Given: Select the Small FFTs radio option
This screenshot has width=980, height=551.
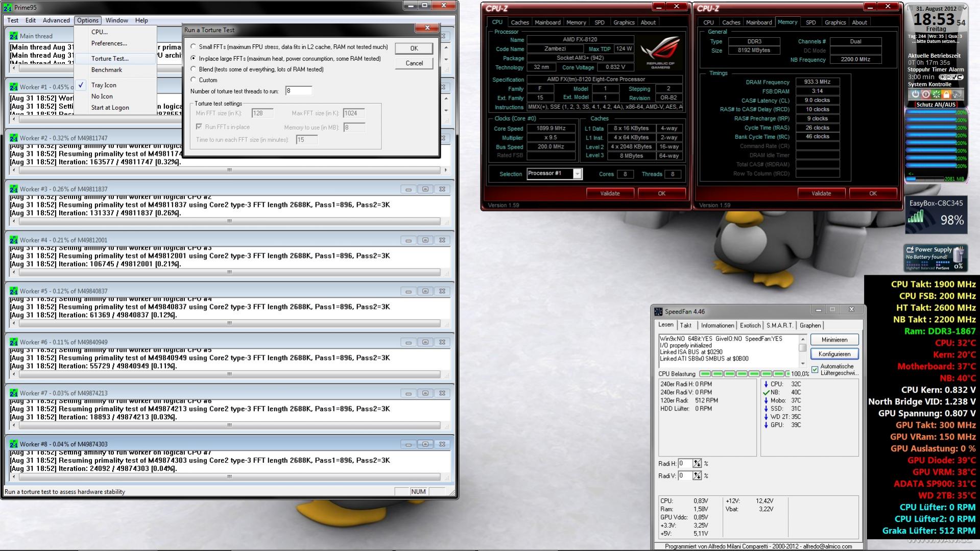Looking at the screenshot, I should [193, 46].
